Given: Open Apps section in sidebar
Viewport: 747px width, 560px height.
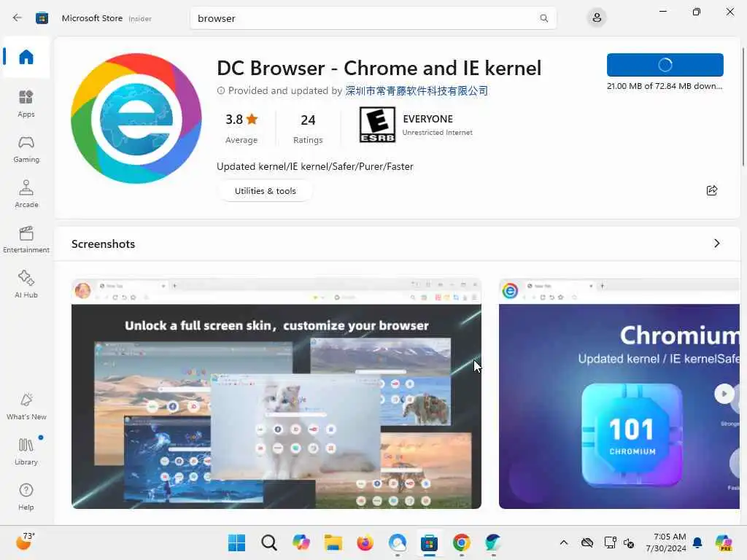Looking at the screenshot, I should pos(26,104).
